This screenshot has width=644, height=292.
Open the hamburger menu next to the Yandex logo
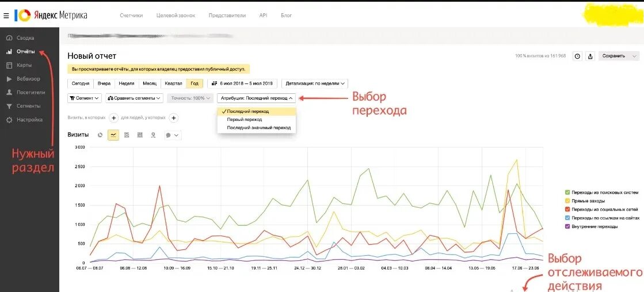click(6, 16)
